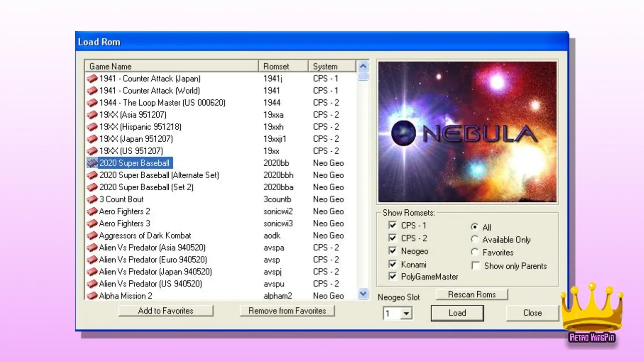The width and height of the screenshot is (644, 362).
Task: Toggle the Neogeo romset checkbox
Action: tap(392, 251)
